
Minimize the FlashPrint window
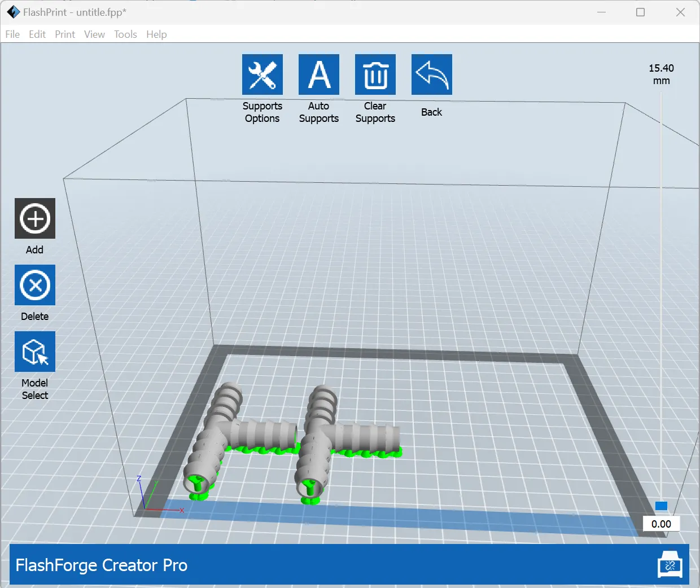602,12
